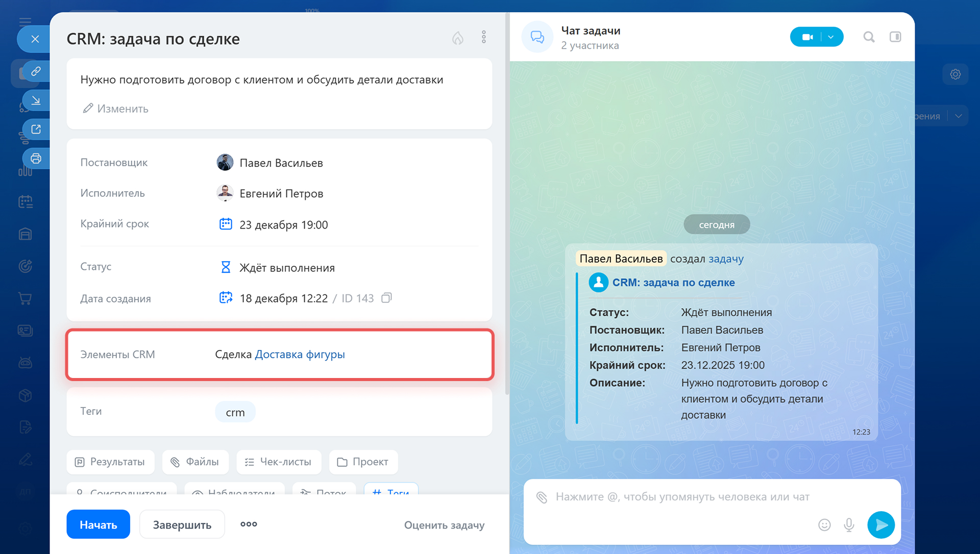Open more actions menu next to Завершить

(x=249, y=524)
